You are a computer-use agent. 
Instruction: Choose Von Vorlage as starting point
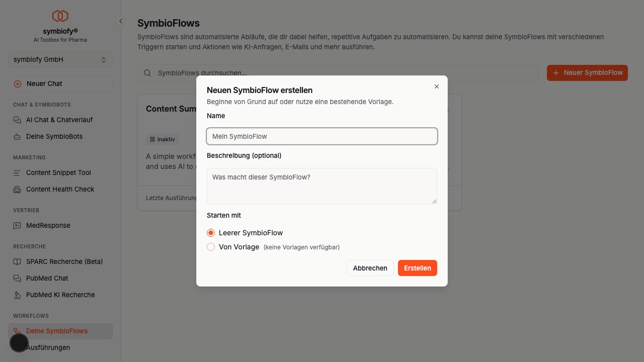point(211,247)
